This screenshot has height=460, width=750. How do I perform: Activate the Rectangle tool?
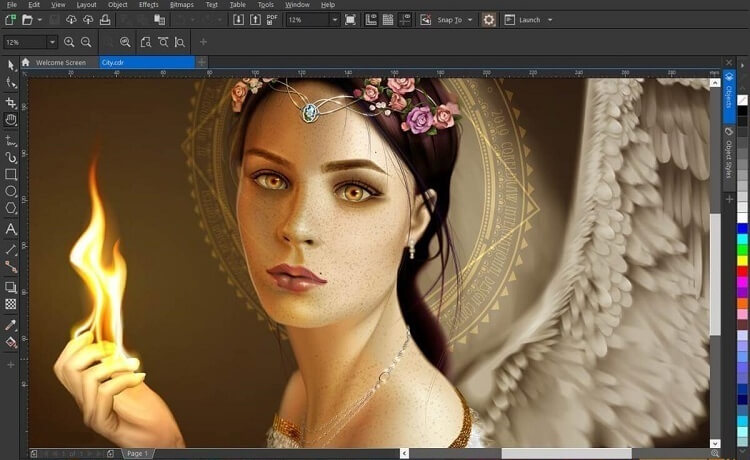tap(11, 174)
